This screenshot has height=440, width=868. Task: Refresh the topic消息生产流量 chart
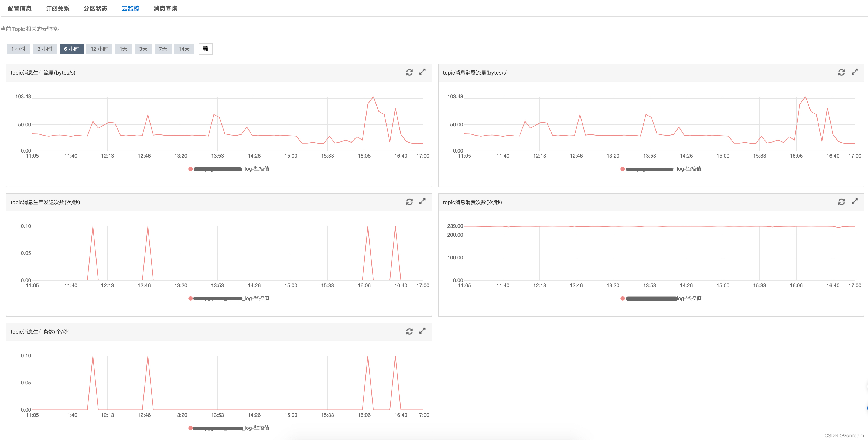tap(409, 73)
